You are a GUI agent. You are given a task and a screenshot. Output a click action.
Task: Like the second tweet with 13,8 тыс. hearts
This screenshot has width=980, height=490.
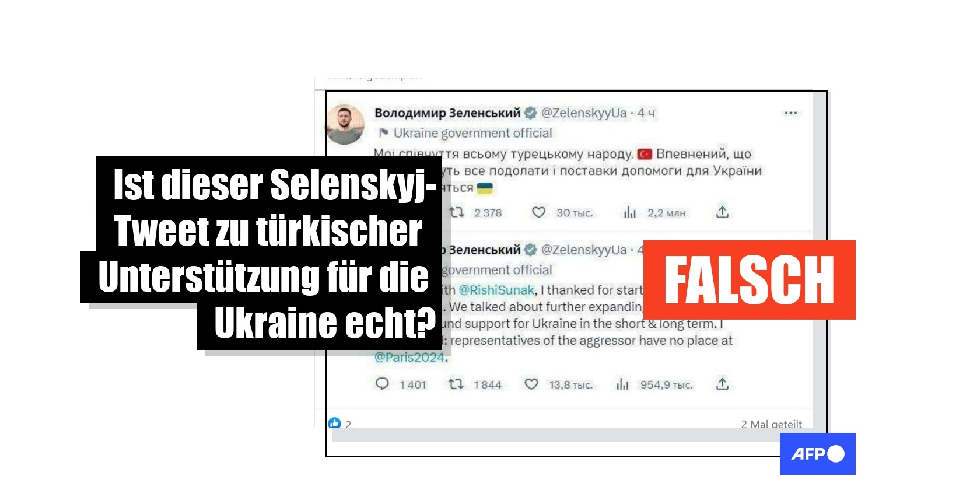click(x=531, y=384)
